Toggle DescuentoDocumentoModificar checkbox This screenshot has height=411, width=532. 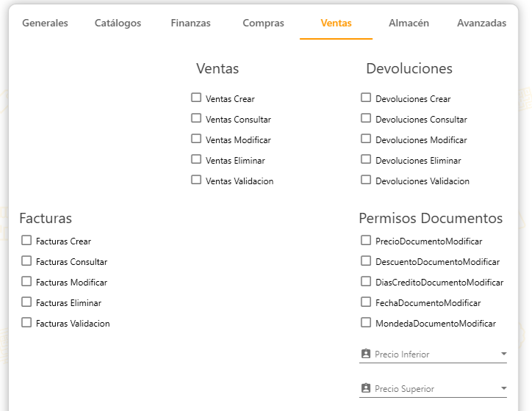pyautogui.click(x=366, y=261)
